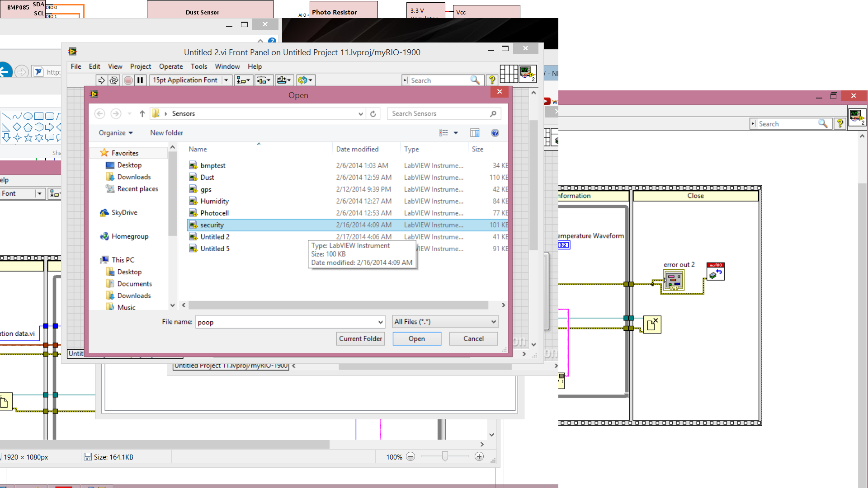Select the oval shape in Paint
This screenshot has height=488, width=868.
click(x=28, y=116)
